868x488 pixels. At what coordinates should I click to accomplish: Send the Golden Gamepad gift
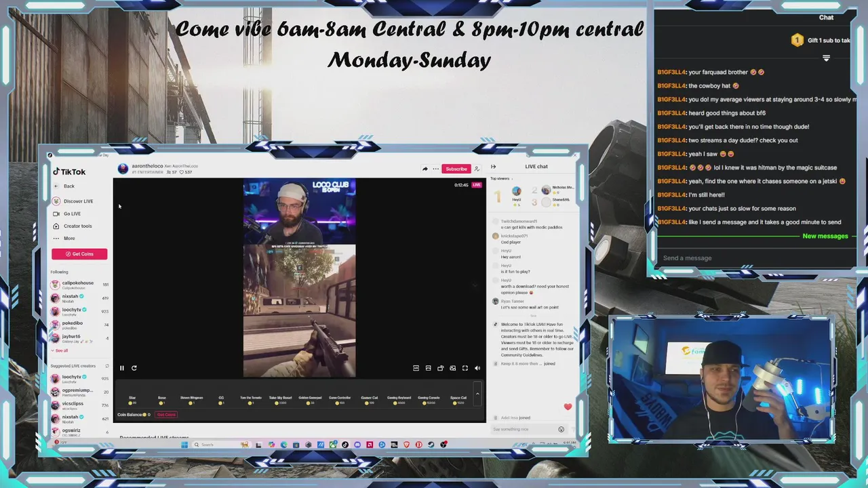(310, 401)
